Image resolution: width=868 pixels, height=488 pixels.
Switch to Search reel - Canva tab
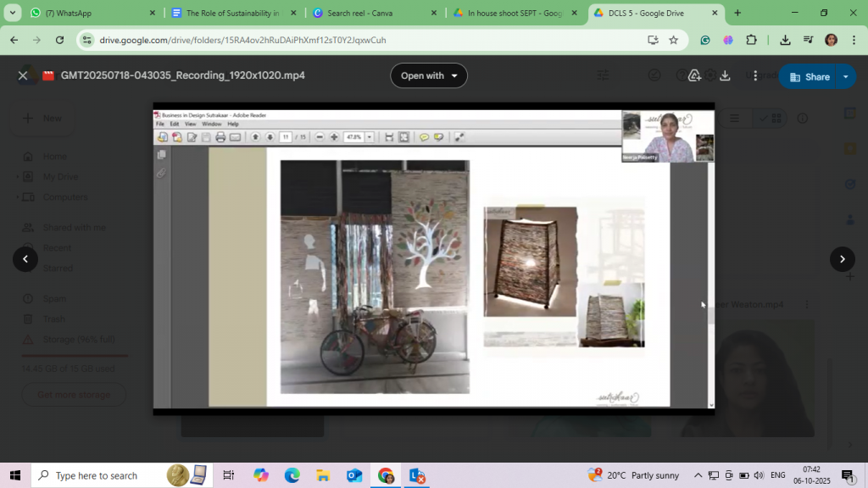375,13
